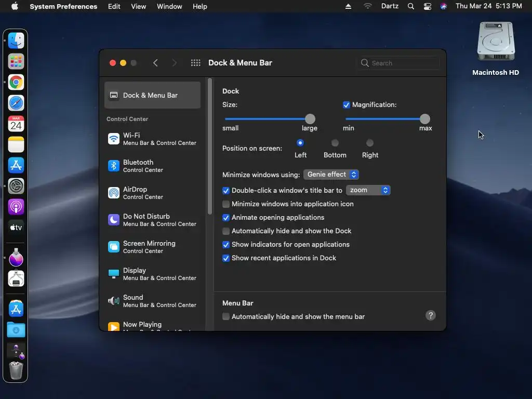Image resolution: width=532 pixels, height=399 pixels.
Task: Open the View menu
Action: 138,6
